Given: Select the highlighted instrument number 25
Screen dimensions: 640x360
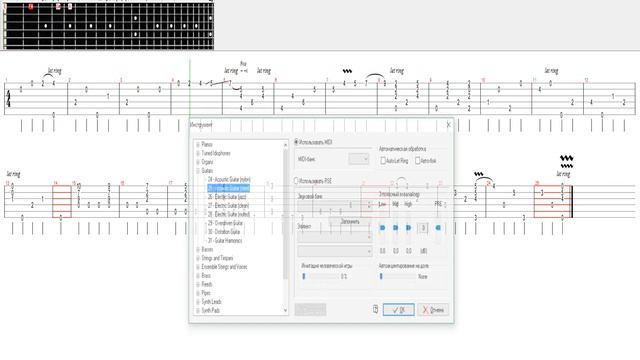Looking at the screenshot, I should 229,188.
